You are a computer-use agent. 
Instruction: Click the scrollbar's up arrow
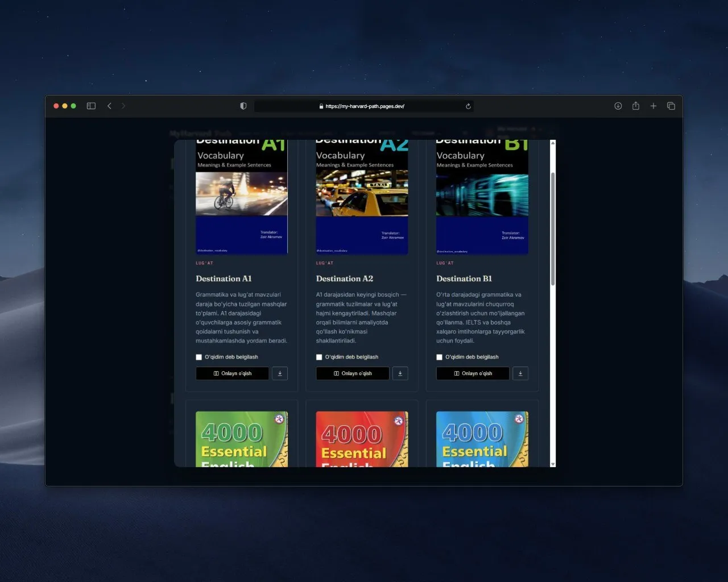pos(553,143)
